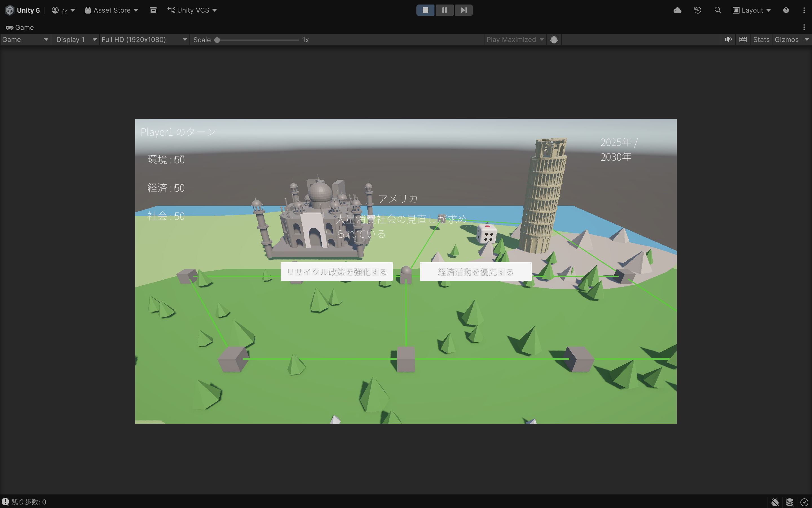Image resolution: width=812 pixels, height=508 pixels.
Task: Step forward one frame
Action: pos(464,10)
